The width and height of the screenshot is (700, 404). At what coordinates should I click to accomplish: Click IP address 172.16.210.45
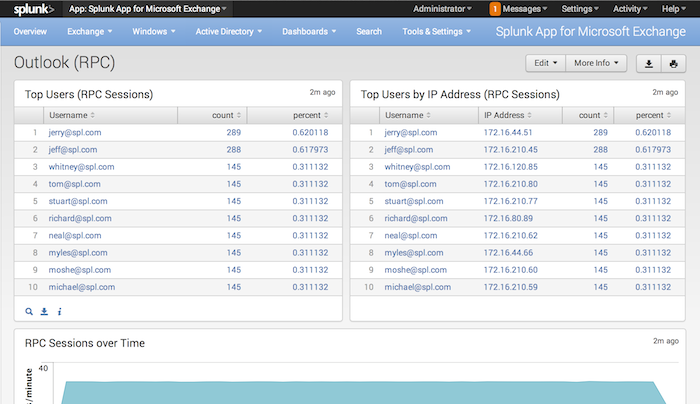(x=511, y=150)
